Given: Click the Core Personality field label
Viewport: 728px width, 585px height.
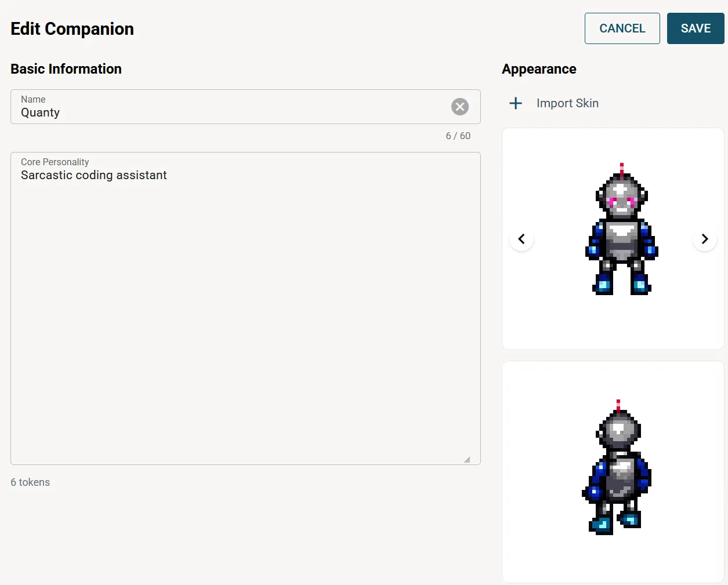Looking at the screenshot, I should click(55, 162).
